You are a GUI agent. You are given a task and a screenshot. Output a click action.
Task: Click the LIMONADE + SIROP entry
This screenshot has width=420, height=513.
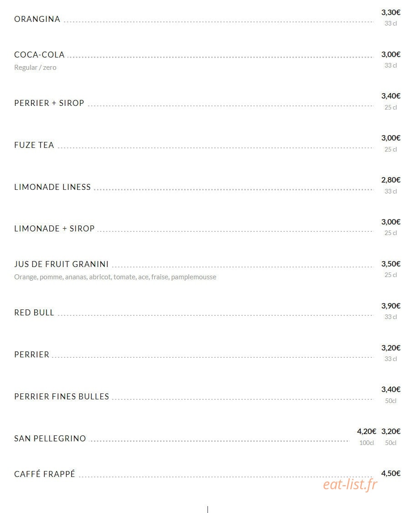point(54,229)
